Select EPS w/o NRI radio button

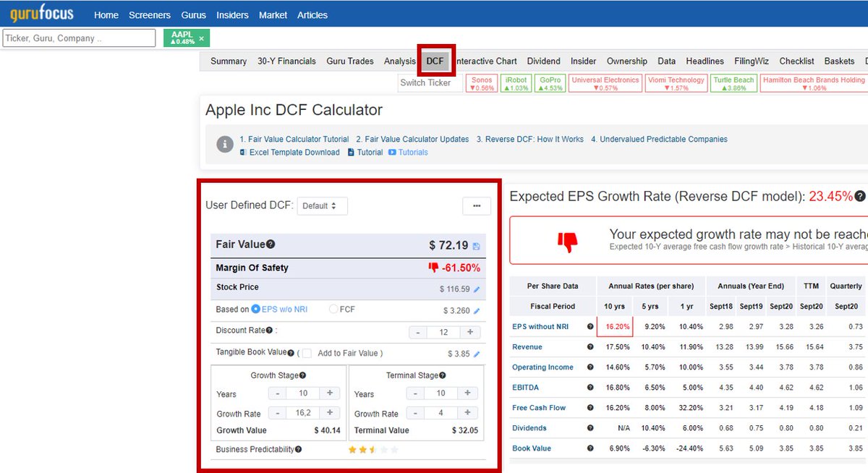tap(255, 309)
